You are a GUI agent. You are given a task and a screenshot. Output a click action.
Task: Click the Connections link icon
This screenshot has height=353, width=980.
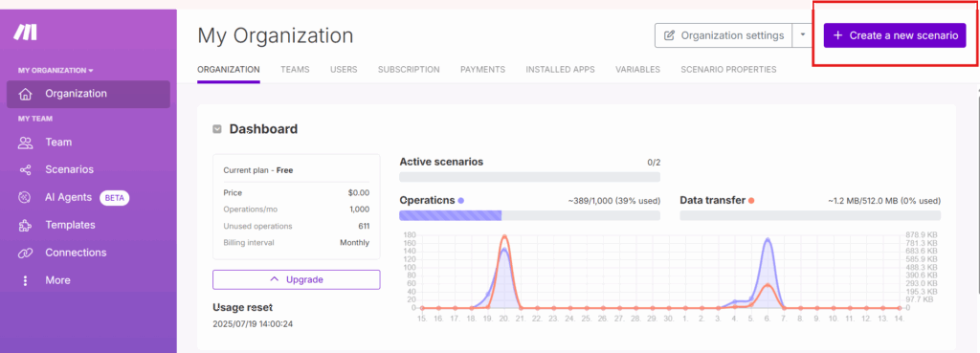25,254
